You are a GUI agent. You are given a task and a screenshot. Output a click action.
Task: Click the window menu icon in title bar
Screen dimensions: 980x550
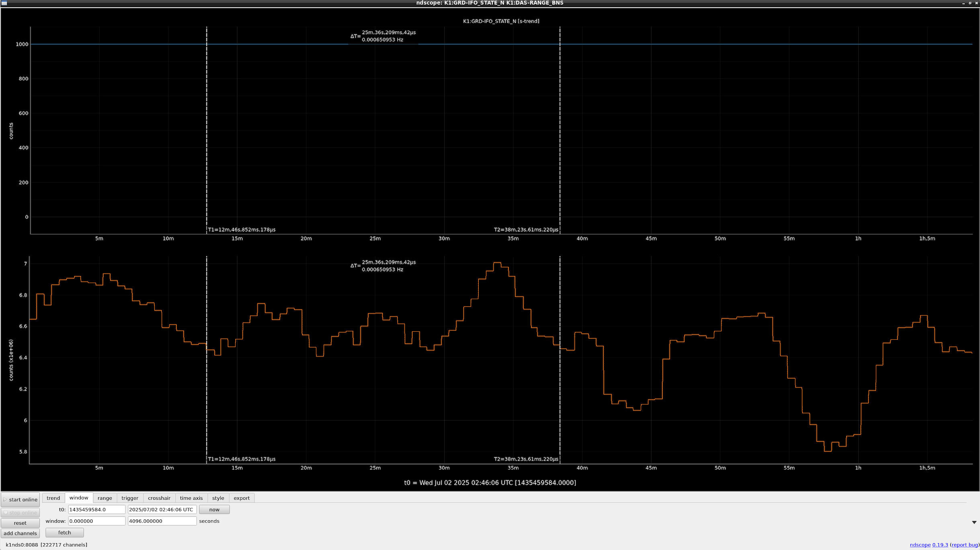coord(4,3)
